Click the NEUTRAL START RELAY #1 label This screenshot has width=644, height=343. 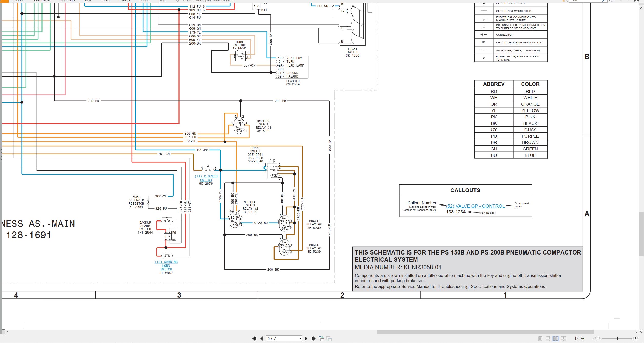click(263, 126)
